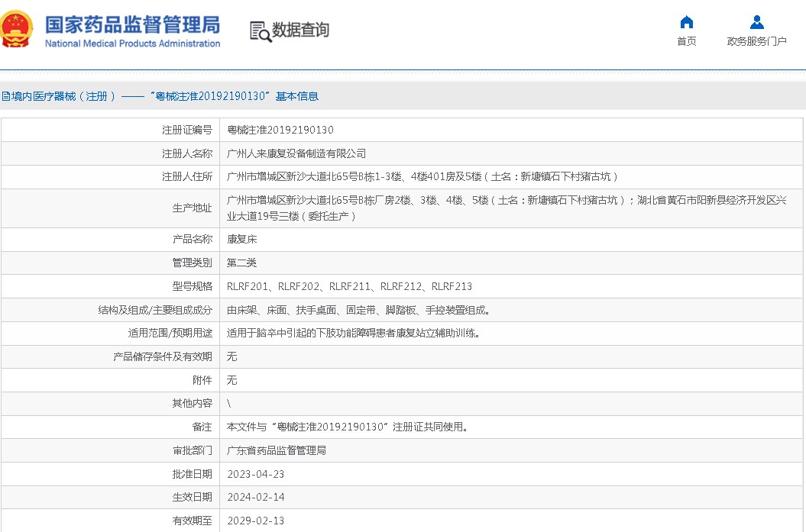Click the product name value 康复床
This screenshot has width=806, height=532.
click(x=242, y=240)
